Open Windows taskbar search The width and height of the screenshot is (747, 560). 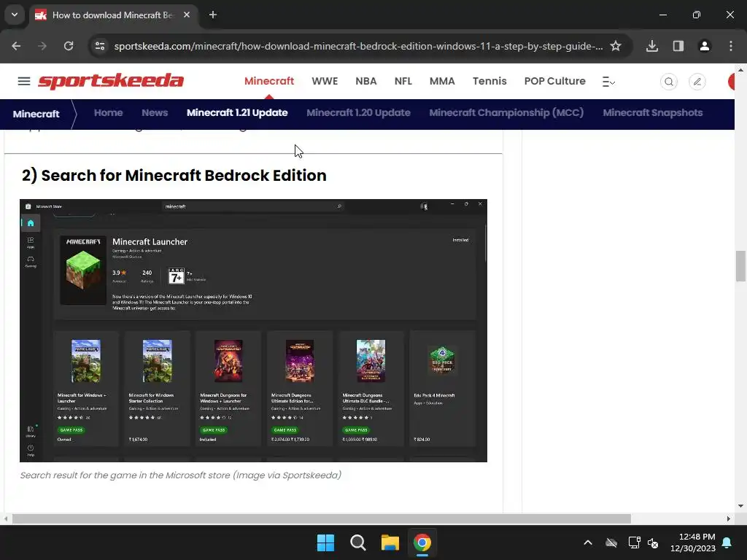(x=357, y=542)
